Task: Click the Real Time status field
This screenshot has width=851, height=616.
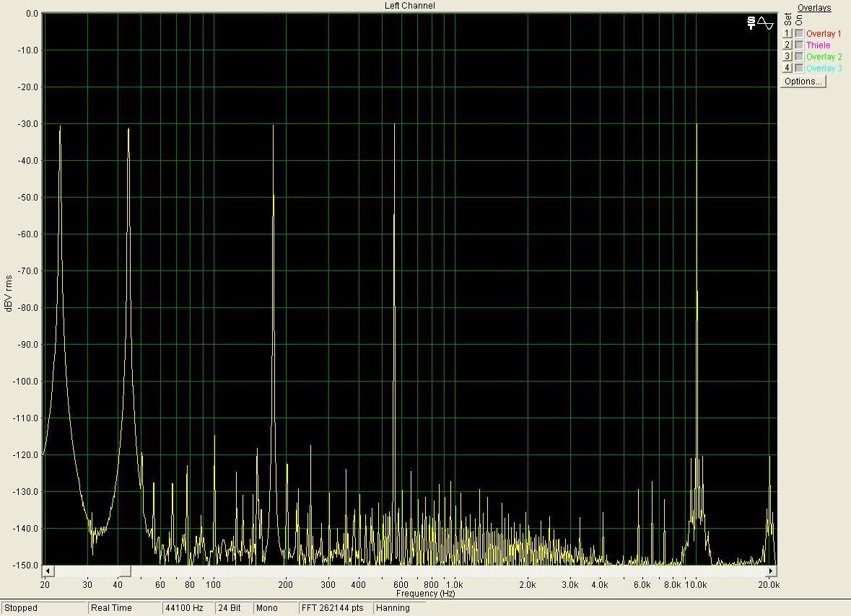Action: pyautogui.click(x=125, y=608)
